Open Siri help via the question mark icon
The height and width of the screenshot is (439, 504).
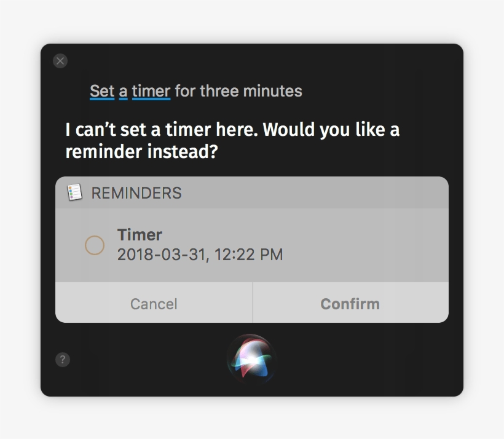tap(61, 359)
